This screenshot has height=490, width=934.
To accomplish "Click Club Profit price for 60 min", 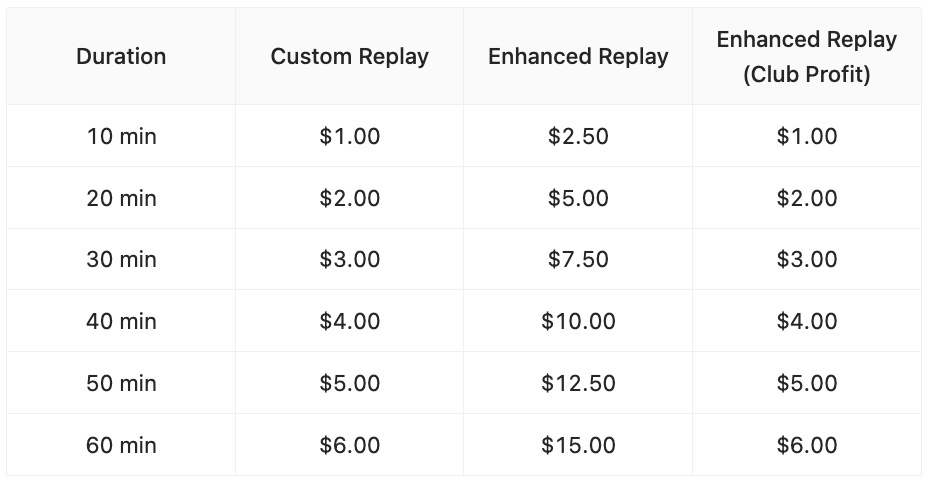I will pyautogui.click(x=806, y=445).
